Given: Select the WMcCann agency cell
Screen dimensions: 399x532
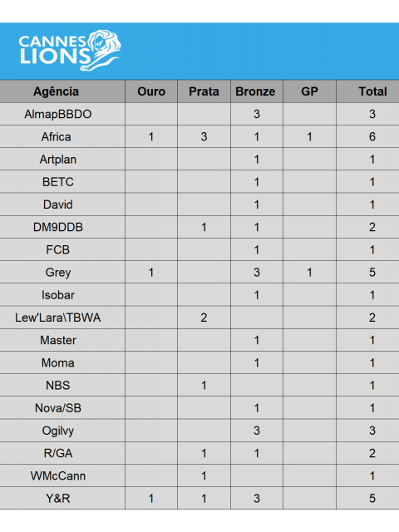Looking at the screenshot, I should point(62,475).
